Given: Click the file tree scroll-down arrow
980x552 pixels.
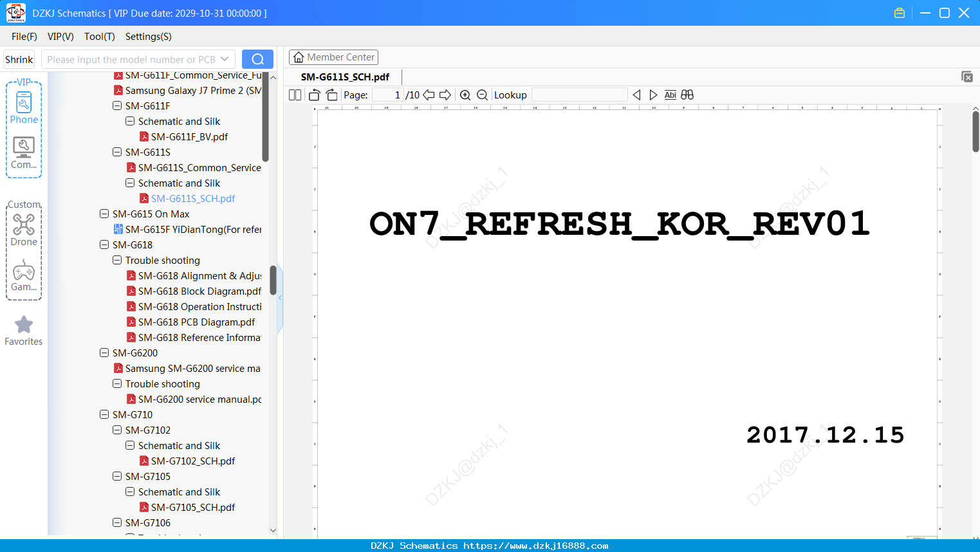Looking at the screenshot, I should coord(273,531).
